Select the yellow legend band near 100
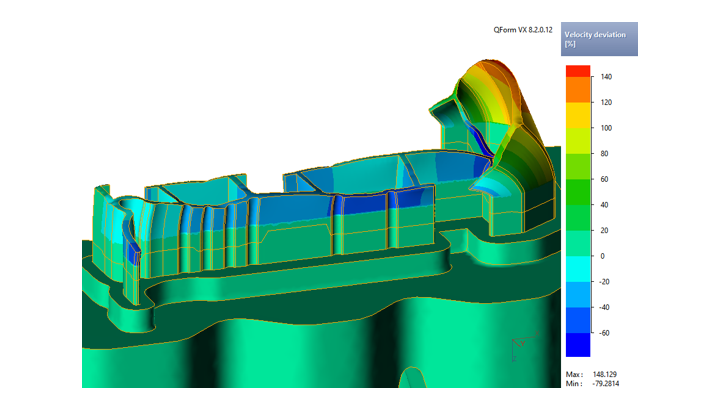 578,115
